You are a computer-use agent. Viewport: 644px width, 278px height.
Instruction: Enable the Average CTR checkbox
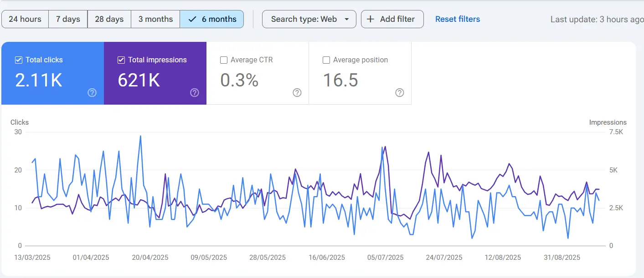tap(224, 60)
